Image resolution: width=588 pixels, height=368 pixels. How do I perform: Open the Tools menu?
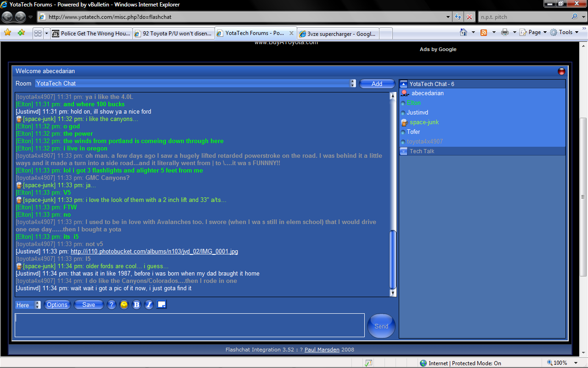(565, 32)
